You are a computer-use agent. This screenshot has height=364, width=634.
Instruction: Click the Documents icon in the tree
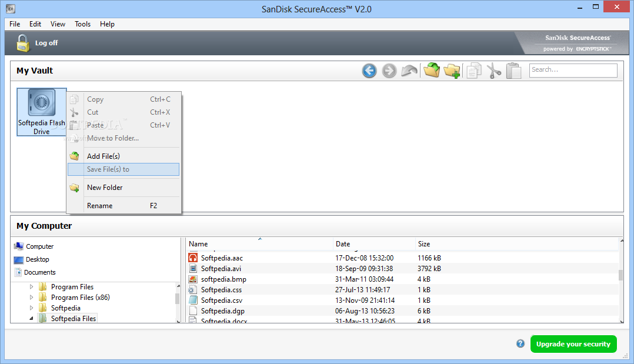pyautogui.click(x=18, y=272)
